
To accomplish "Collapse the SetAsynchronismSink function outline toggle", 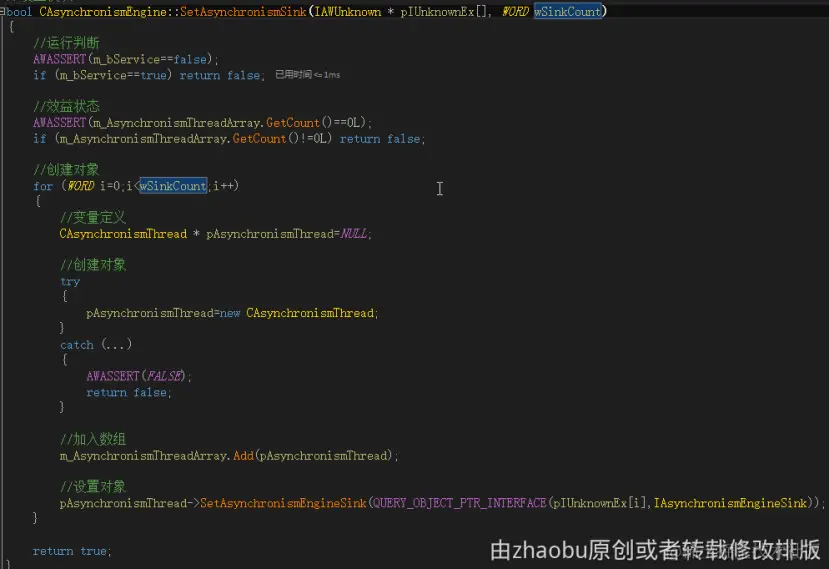I will pyautogui.click(x=3, y=12).
